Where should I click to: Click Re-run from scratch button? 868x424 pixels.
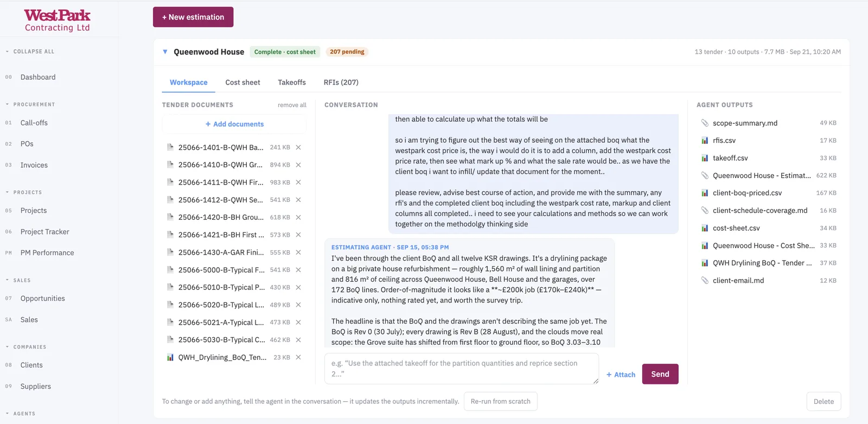click(x=501, y=401)
